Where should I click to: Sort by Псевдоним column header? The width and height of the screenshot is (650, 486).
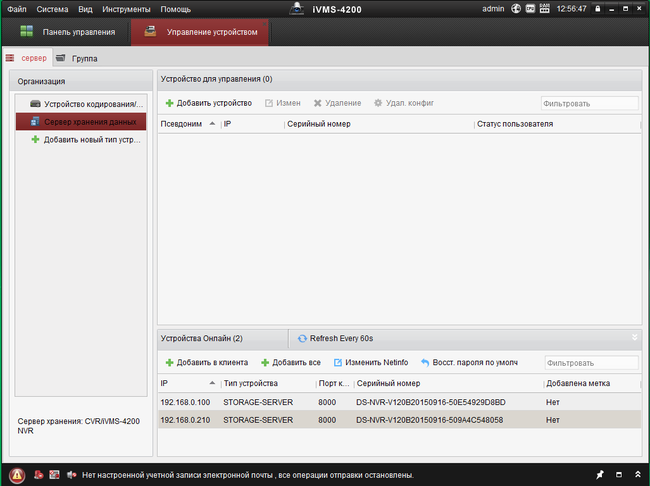pyautogui.click(x=189, y=124)
